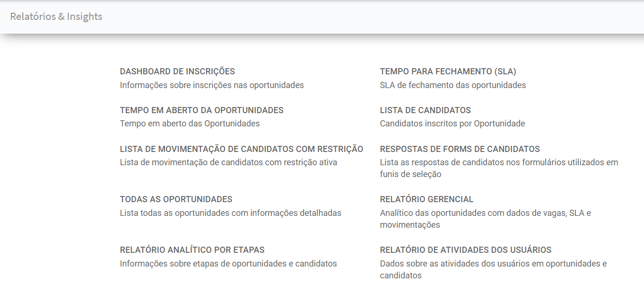Click 'Dados sobre as atividades dos usuários' description
Viewport: 644px width, 294px height.
(493, 264)
